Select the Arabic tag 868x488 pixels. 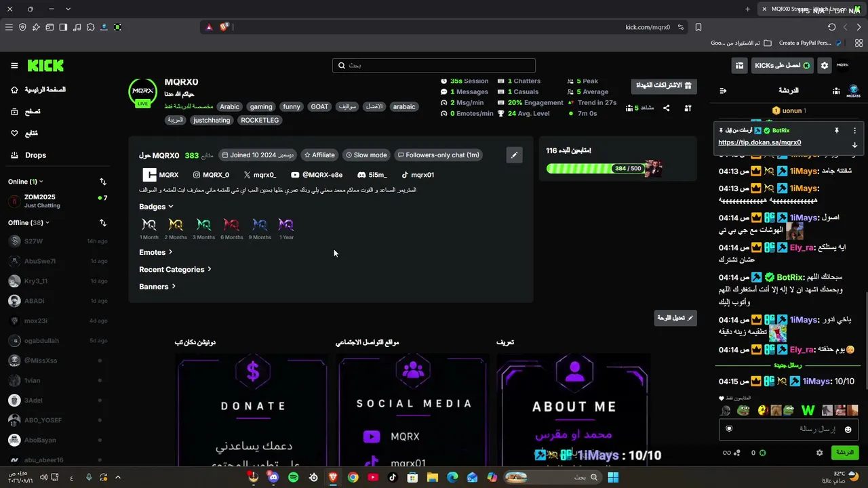pyautogui.click(x=229, y=106)
